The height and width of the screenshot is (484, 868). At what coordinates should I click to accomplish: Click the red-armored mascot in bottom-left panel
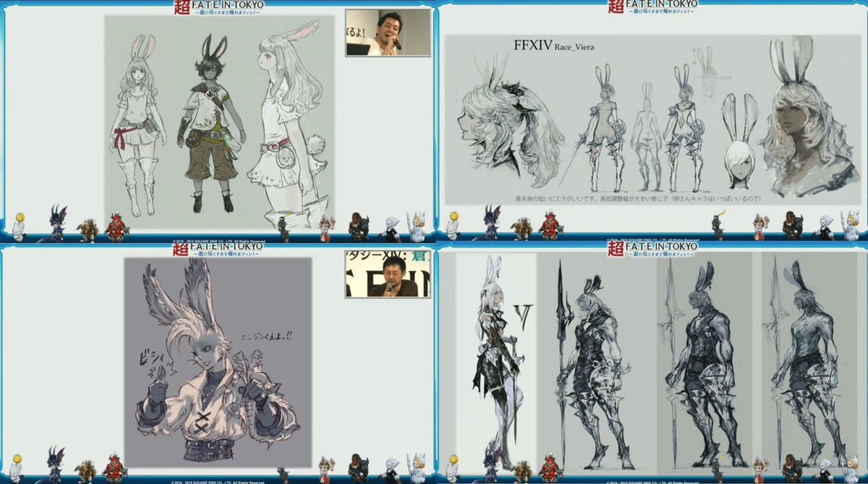[116, 469]
